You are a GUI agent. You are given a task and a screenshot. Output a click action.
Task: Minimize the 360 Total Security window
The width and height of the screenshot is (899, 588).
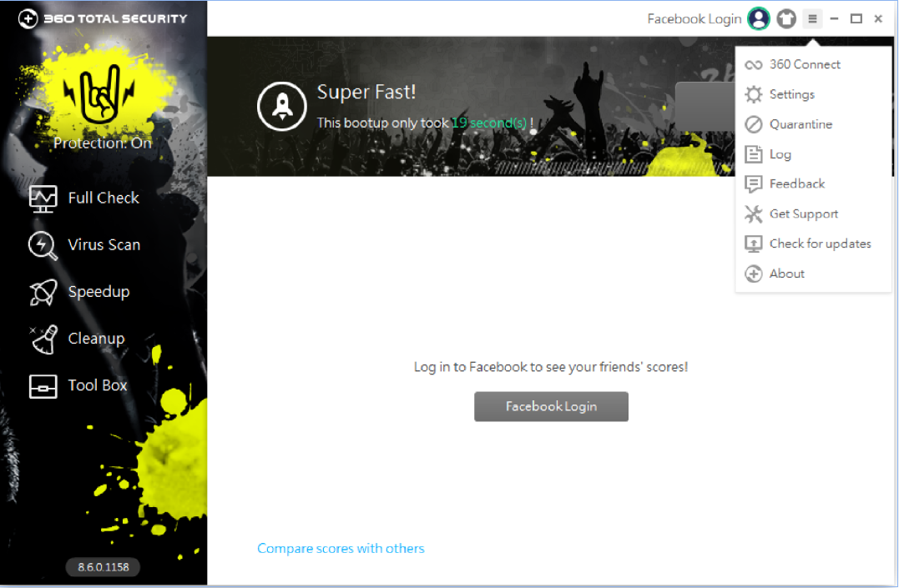point(834,19)
